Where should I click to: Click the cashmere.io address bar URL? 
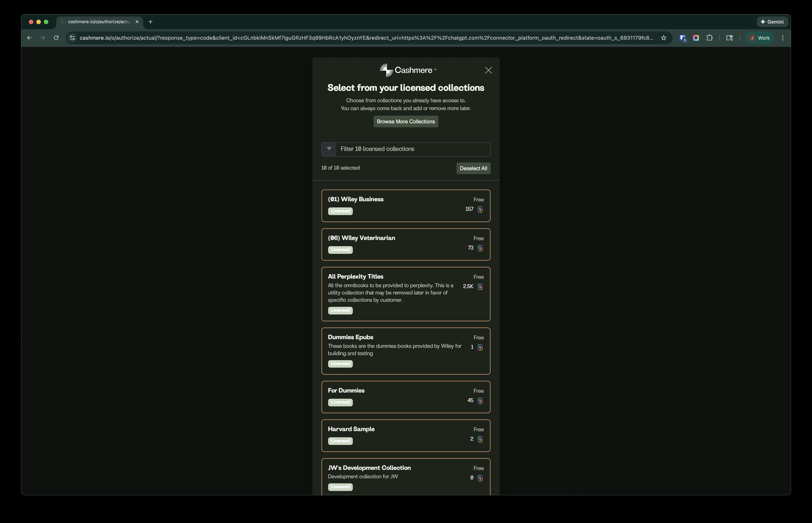pyautogui.click(x=366, y=38)
